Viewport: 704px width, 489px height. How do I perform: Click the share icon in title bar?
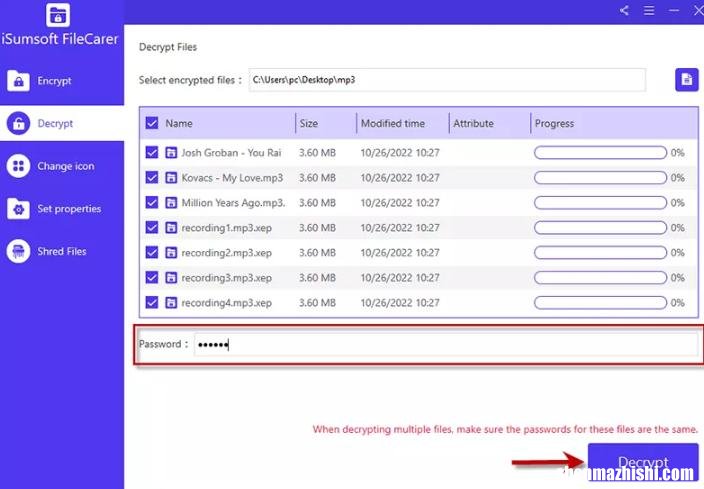point(624,10)
